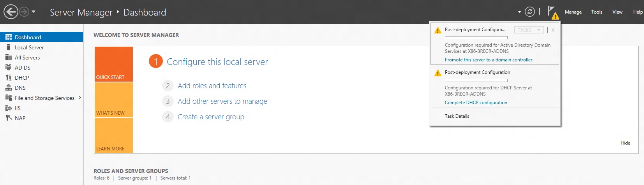Click the back navigation arrow button
The image size is (644, 185).
[x=11, y=12]
